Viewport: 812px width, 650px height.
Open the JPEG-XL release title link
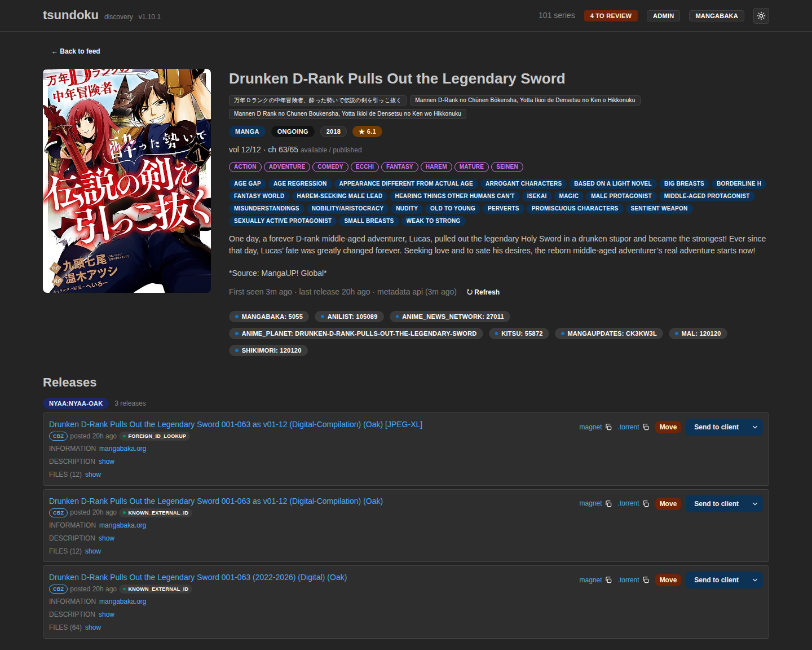click(236, 424)
